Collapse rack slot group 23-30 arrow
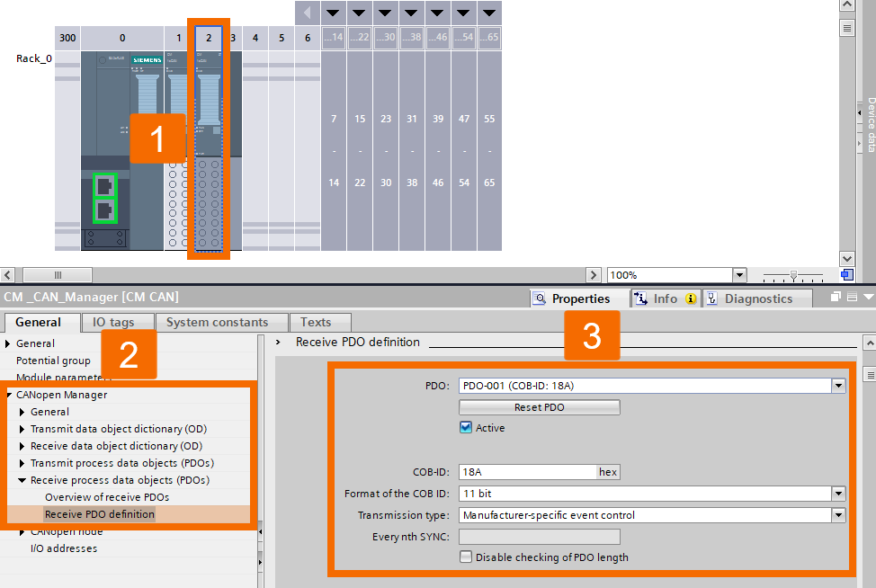This screenshot has height=588, width=876. (386, 13)
